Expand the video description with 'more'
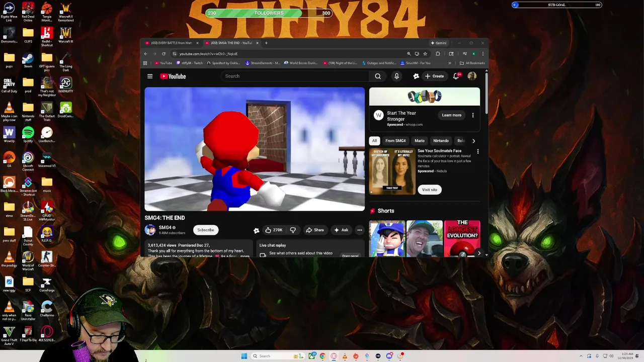Screen dimensions: 644x362 [x=245, y=256]
